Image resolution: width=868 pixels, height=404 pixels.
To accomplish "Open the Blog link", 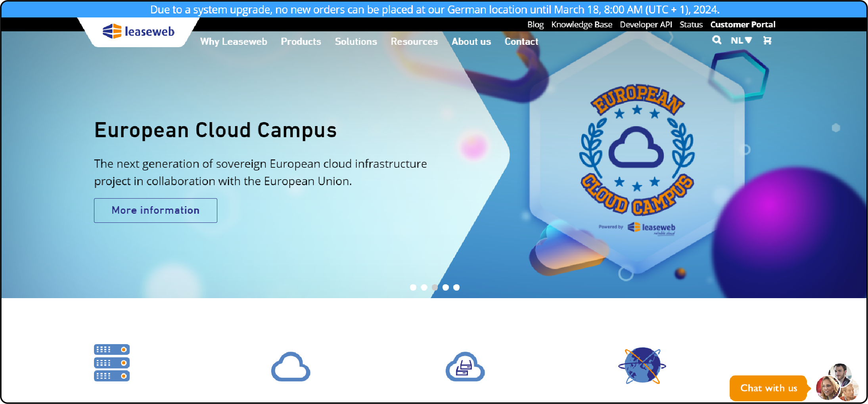I will pyautogui.click(x=535, y=25).
